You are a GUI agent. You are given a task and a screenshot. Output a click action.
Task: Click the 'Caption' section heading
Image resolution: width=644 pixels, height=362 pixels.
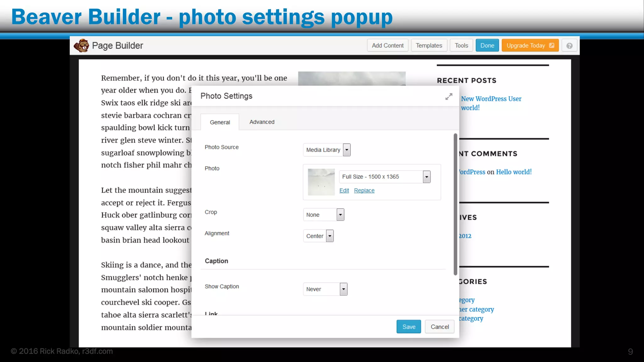(216, 261)
